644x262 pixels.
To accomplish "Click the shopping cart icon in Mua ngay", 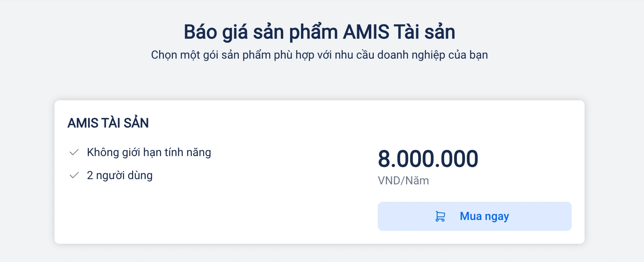I will point(440,216).
